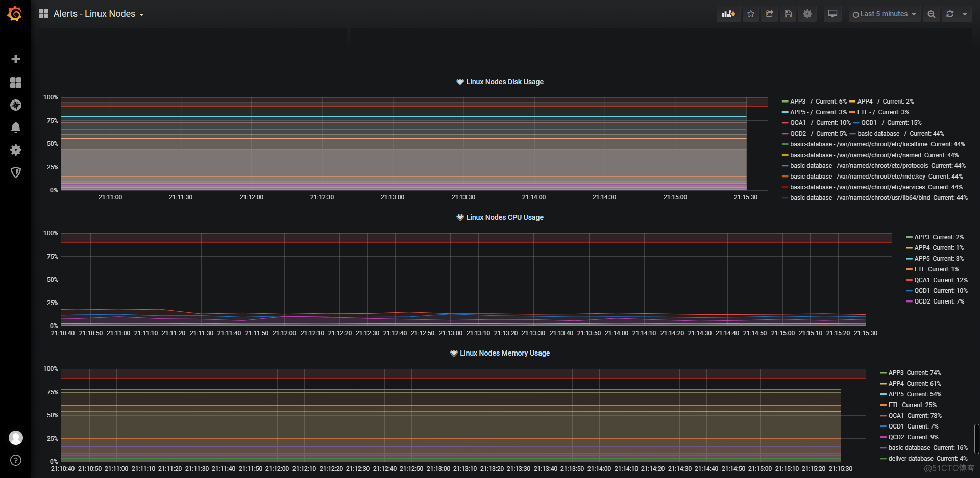Click the Create plus icon in sidebar
980x478 pixels.
click(x=16, y=59)
